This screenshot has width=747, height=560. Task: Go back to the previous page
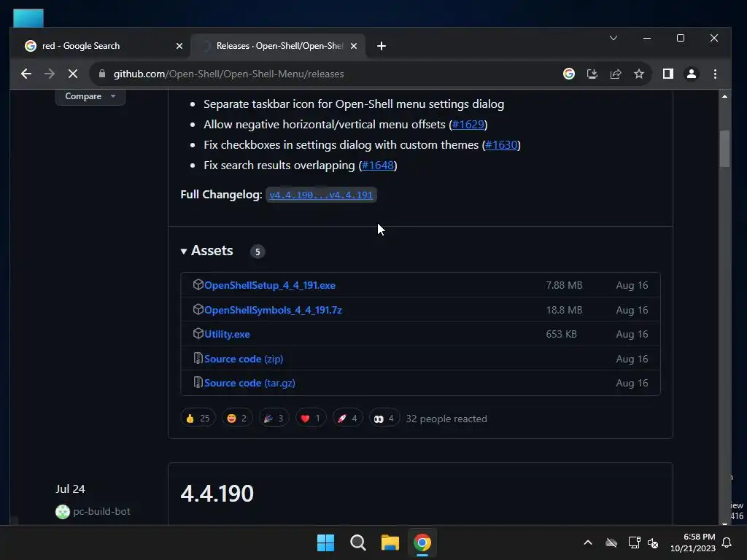tap(26, 74)
